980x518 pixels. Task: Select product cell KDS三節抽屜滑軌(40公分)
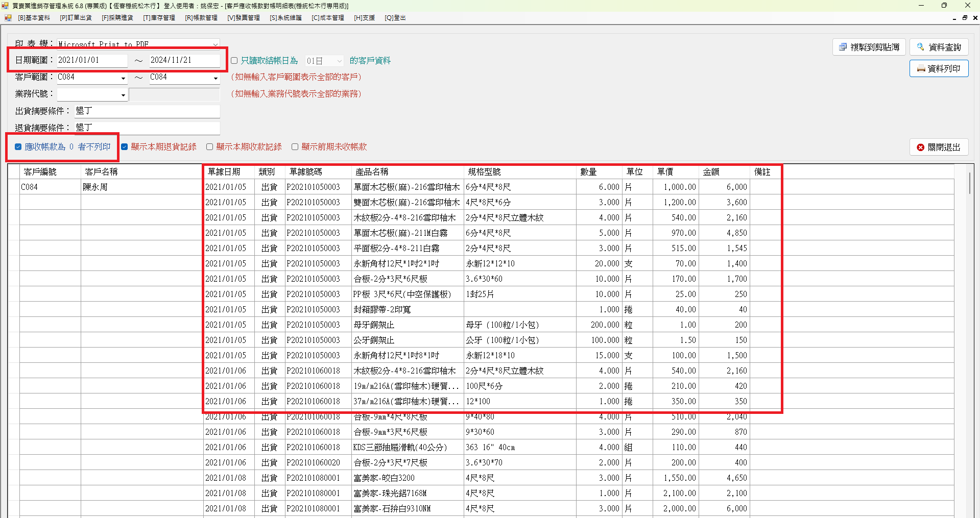point(408,448)
